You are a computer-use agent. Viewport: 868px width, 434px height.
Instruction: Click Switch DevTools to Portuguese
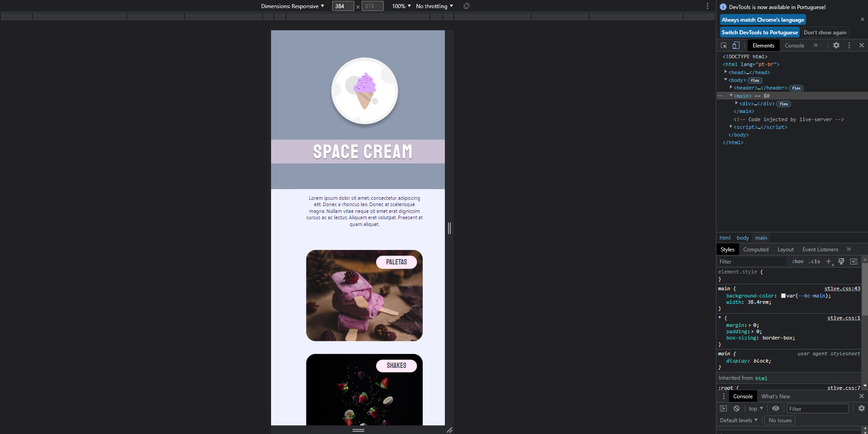pyautogui.click(x=759, y=33)
